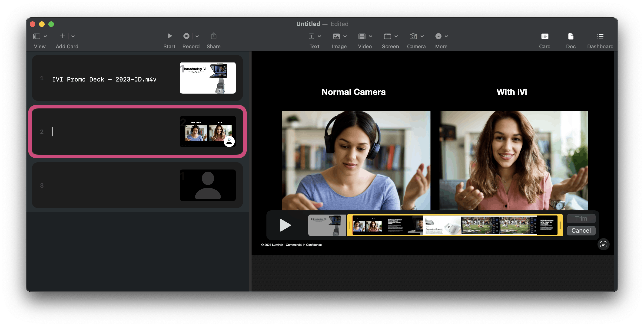Click card 2 Normal Camera comparison thumbnail
This screenshot has height=326, width=644.
pos(208,132)
